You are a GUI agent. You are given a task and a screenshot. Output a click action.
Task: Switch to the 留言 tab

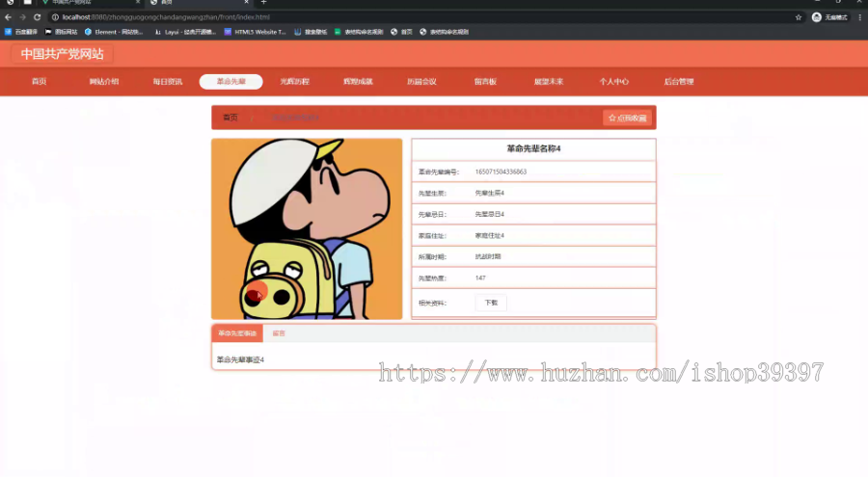coord(279,333)
